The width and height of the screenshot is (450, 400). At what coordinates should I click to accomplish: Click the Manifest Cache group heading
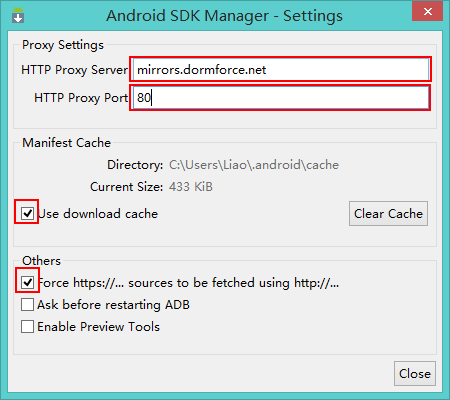click(x=66, y=143)
